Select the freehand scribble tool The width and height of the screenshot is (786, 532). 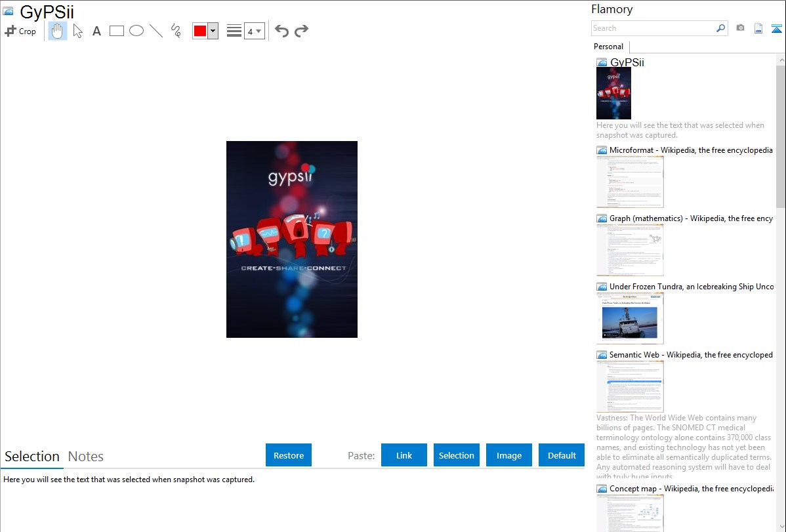point(176,31)
